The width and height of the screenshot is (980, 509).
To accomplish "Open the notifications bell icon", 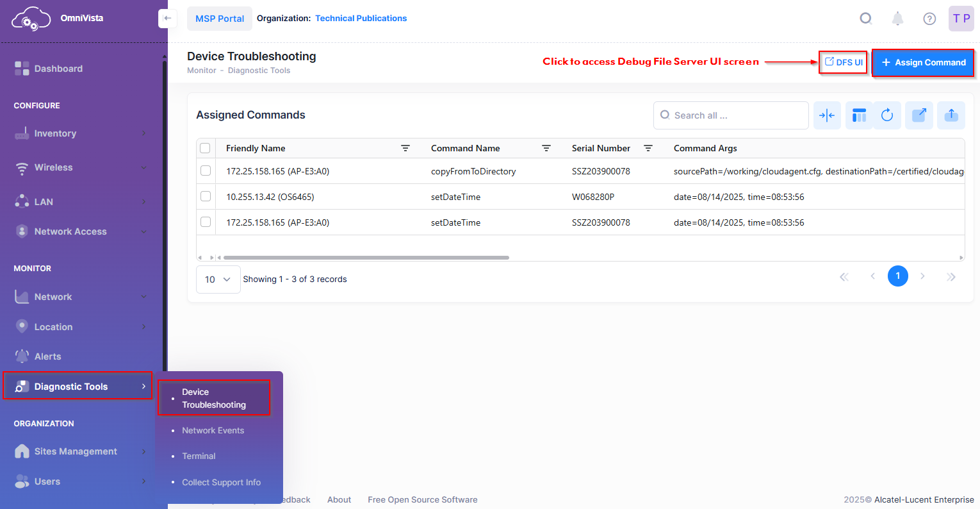I will pos(897,19).
